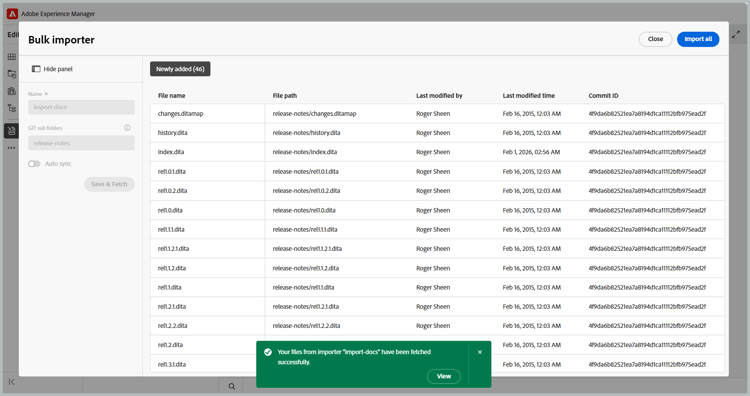Click the commit ID in the history.dita row
The width and height of the screenshot is (750, 396).
coord(647,133)
